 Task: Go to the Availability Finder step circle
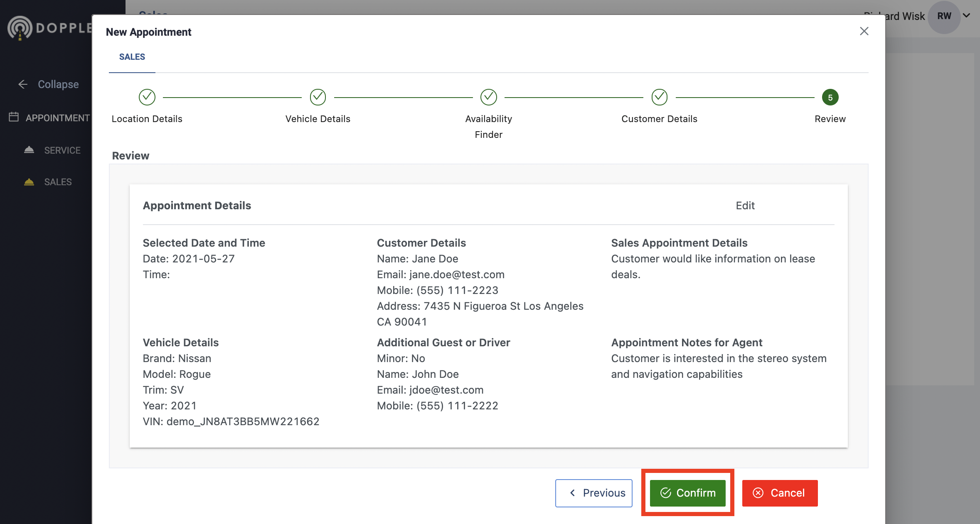coord(488,97)
